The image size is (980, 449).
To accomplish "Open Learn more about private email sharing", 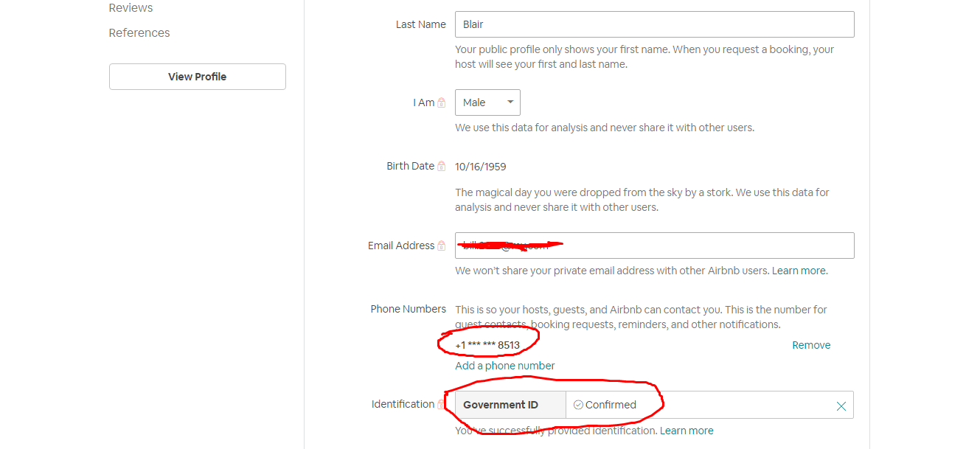I will pyautogui.click(x=799, y=271).
